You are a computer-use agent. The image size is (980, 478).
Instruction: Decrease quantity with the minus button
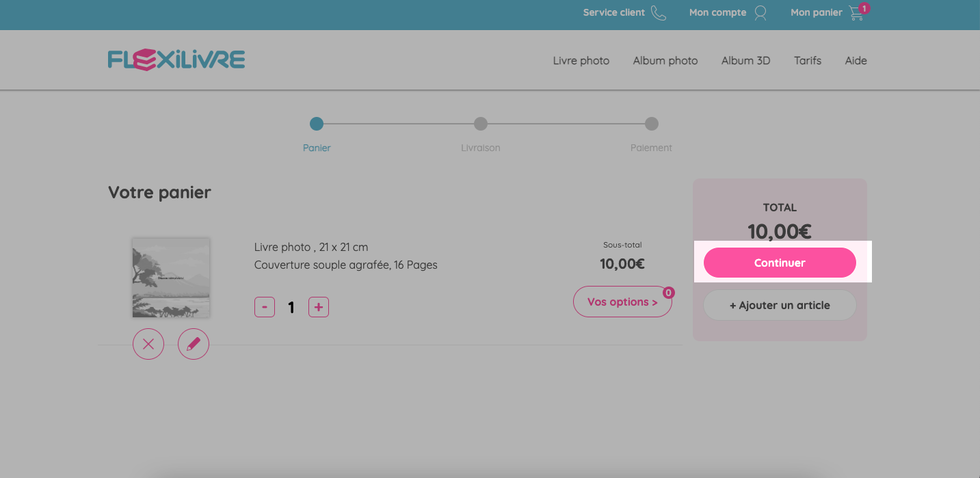pyautogui.click(x=265, y=307)
